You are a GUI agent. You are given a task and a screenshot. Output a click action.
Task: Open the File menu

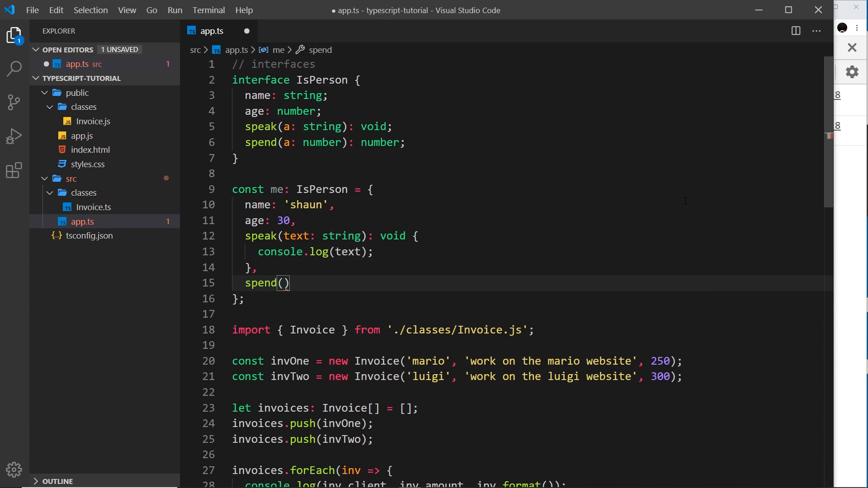point(33,10)
